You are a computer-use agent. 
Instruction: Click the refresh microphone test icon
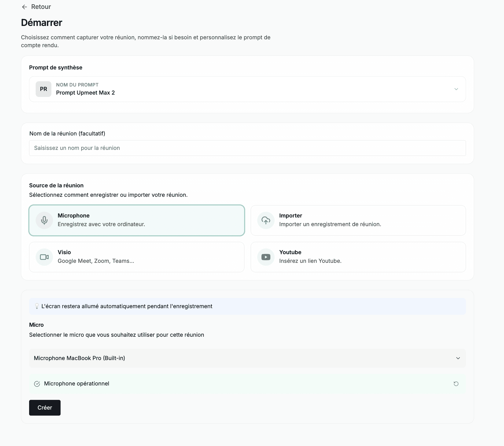click(456, 384)
